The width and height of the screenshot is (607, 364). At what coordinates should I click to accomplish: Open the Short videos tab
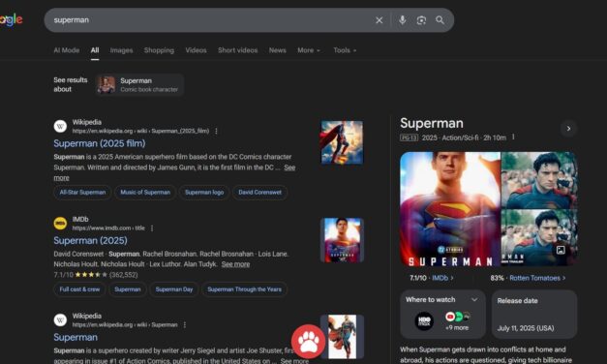click(238, 50)
